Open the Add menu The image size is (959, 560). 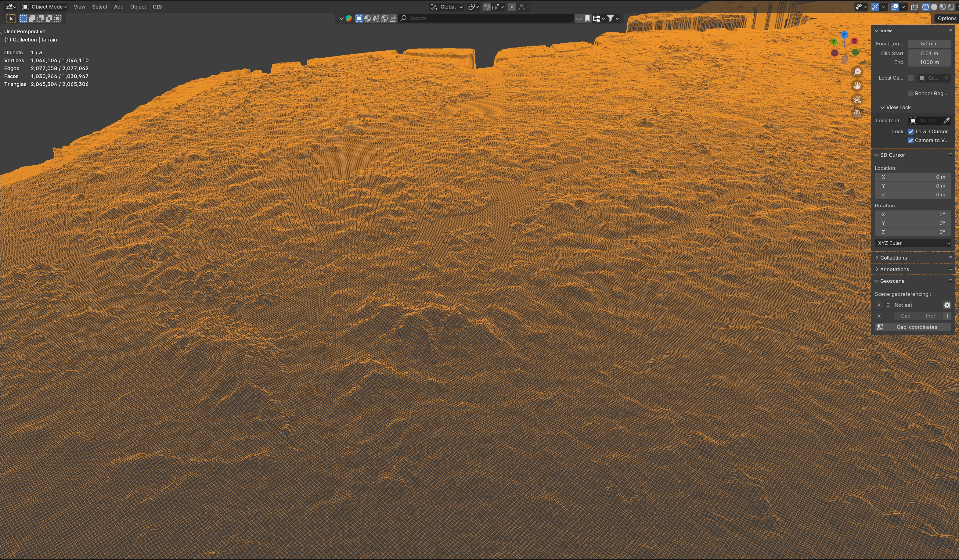[x=118, y=7]
